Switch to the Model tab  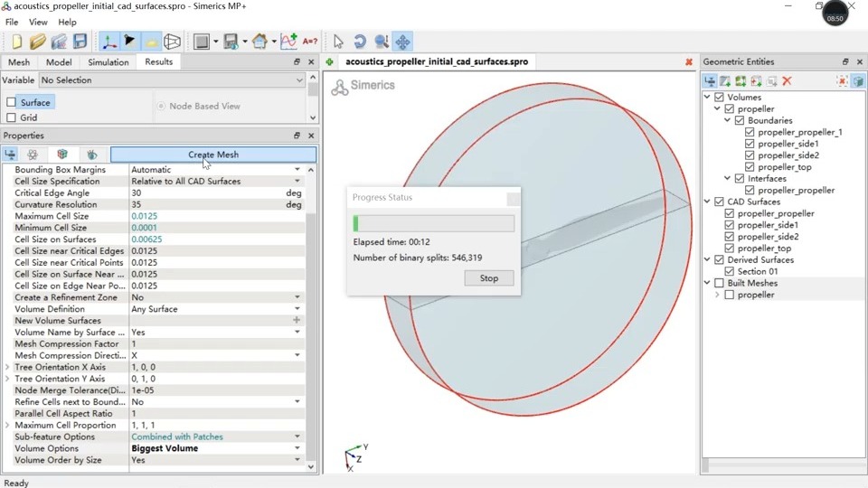tap(59, 62)
